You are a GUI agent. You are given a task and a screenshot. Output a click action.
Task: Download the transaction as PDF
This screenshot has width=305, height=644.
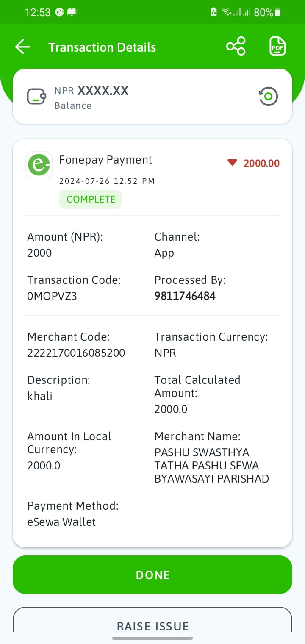coord(278,46)
